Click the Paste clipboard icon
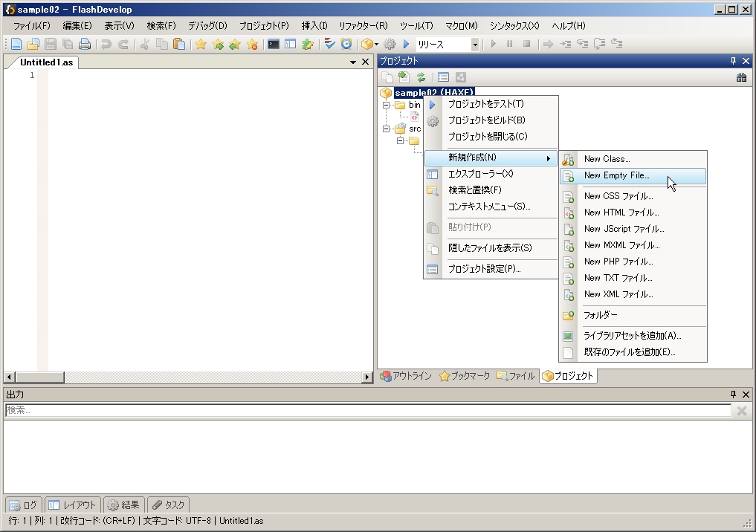Image resolution: width=756 pixels, height=532 pixels. point(179,45)
